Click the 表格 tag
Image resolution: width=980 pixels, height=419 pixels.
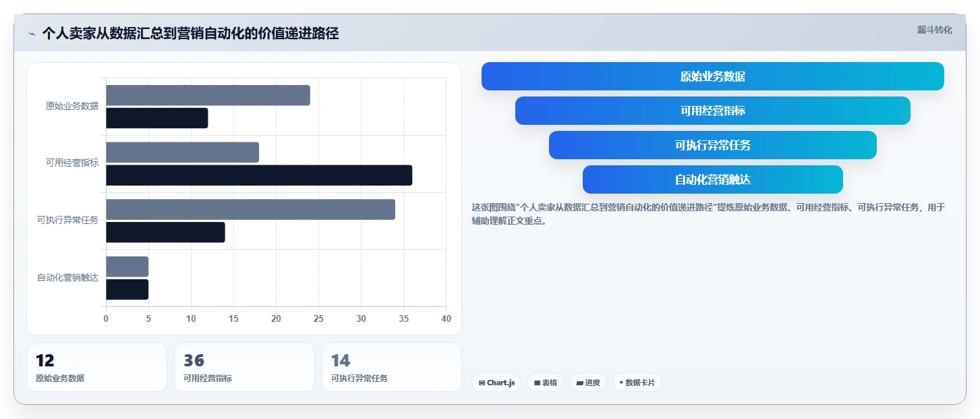[x=545, y=383]
